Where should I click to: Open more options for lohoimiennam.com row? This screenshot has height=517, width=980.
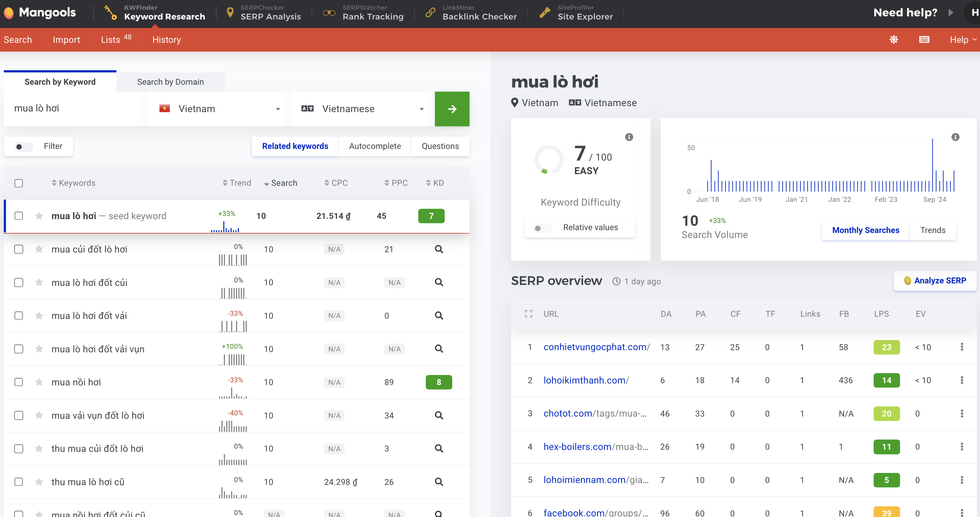tap(962, 480)
